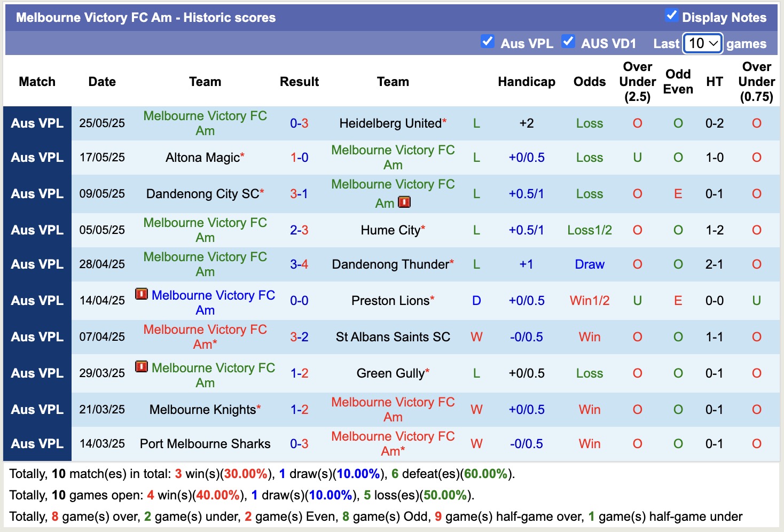Open the Last games count dropdown
Image resolution: width=784 pixels, height=532 pixels.
[x=702, y=43]
